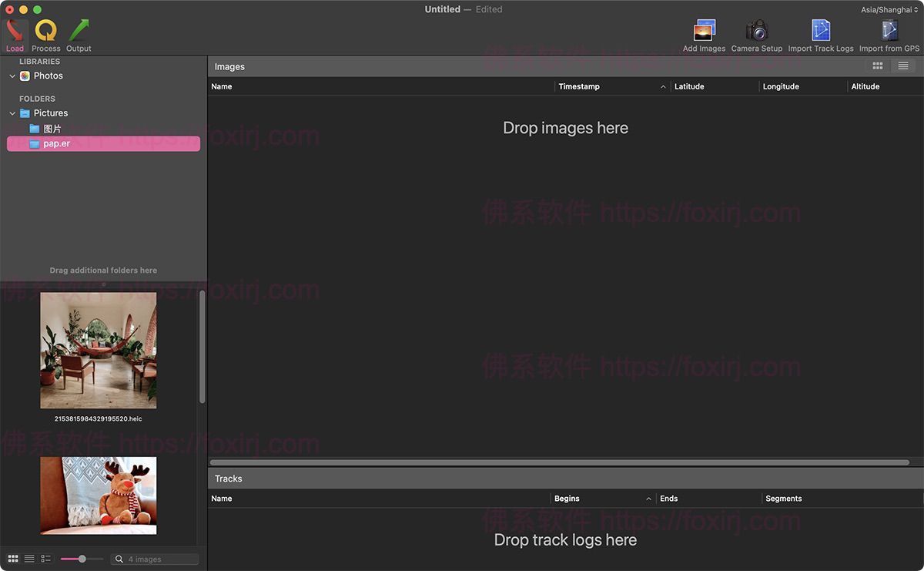Select the reindeer plush toy thumbnail
This screenshot has height=571, width=924.
tap(98, 495)
